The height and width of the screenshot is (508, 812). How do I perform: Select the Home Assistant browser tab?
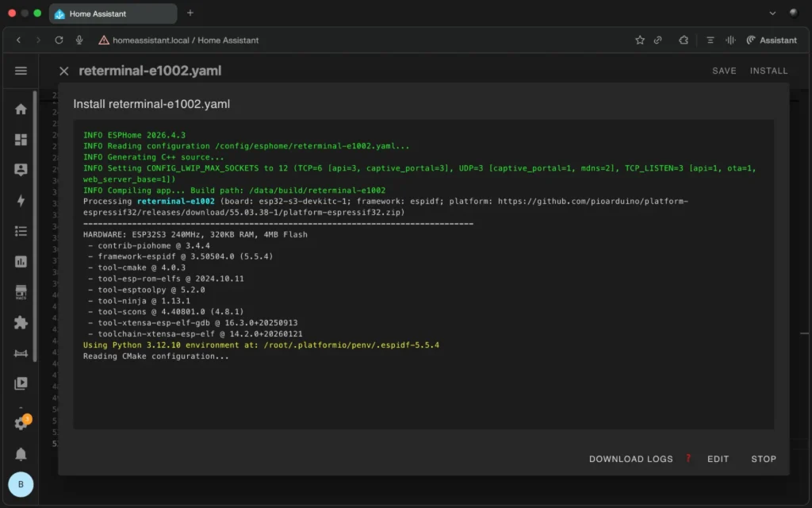point(113,13)
